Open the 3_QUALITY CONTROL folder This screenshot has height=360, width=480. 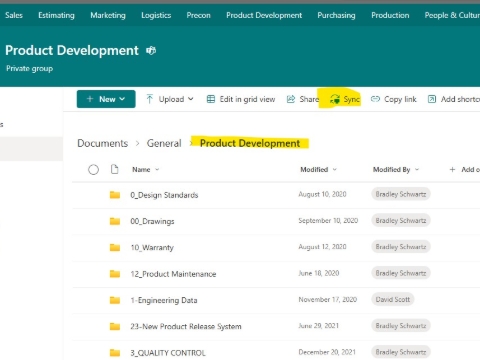(x=168, y=353)
